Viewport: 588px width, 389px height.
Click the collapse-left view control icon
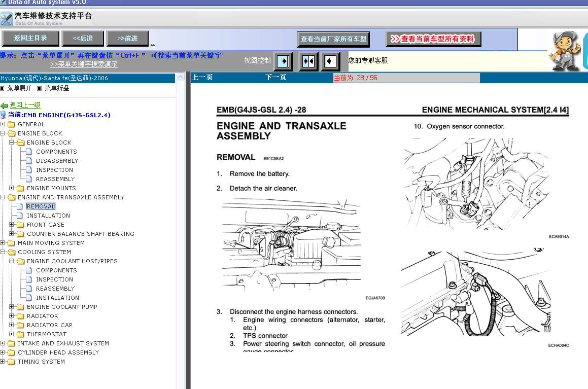(330, 61)
